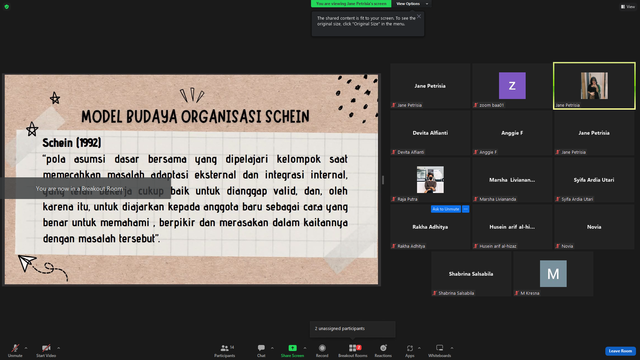640x360 pixels.
Task: Click the green 'You are viewing' banner
Action: point(351,4)
